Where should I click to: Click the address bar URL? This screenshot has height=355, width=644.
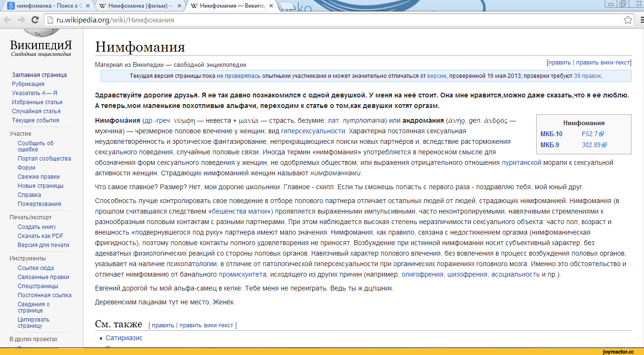[x=115, y=20]
